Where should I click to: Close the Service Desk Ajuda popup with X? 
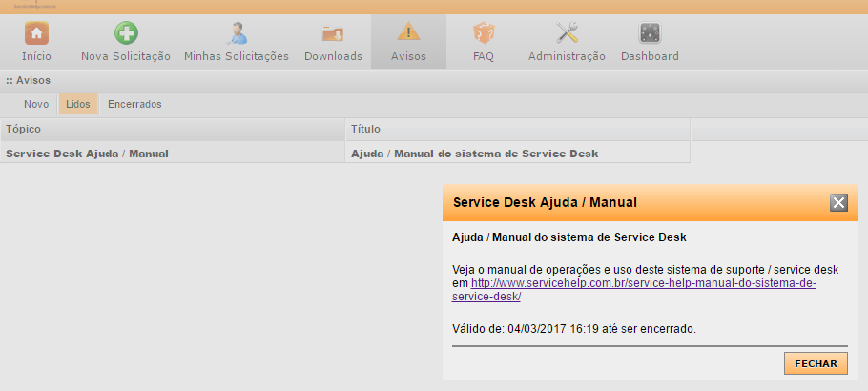pyautogui.click(x=838, y=202)
